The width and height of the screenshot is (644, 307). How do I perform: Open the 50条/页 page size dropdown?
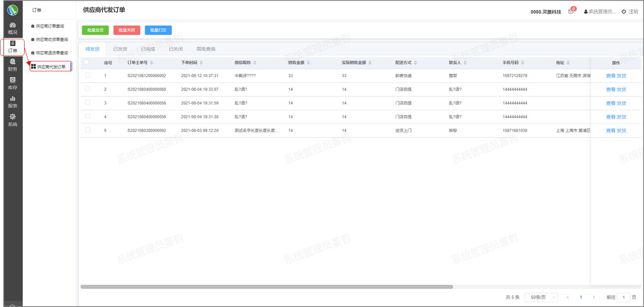click(541, 297)
